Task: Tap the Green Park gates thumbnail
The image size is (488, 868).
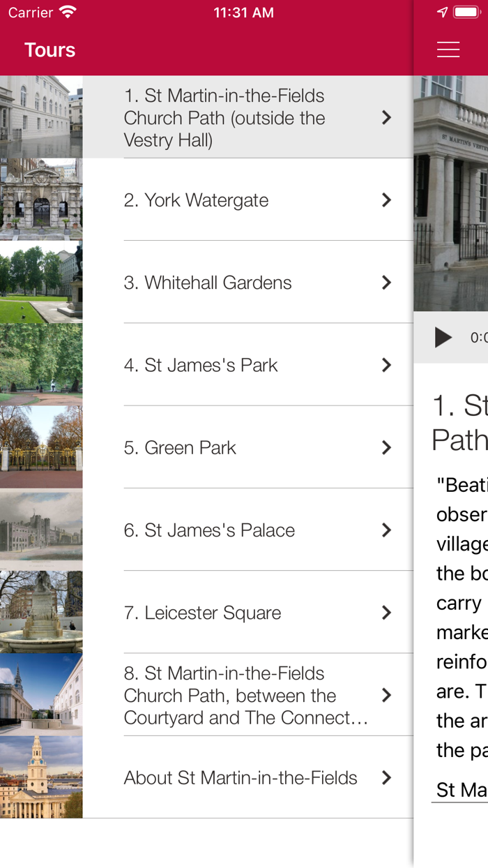Action: tap(41, 447)
